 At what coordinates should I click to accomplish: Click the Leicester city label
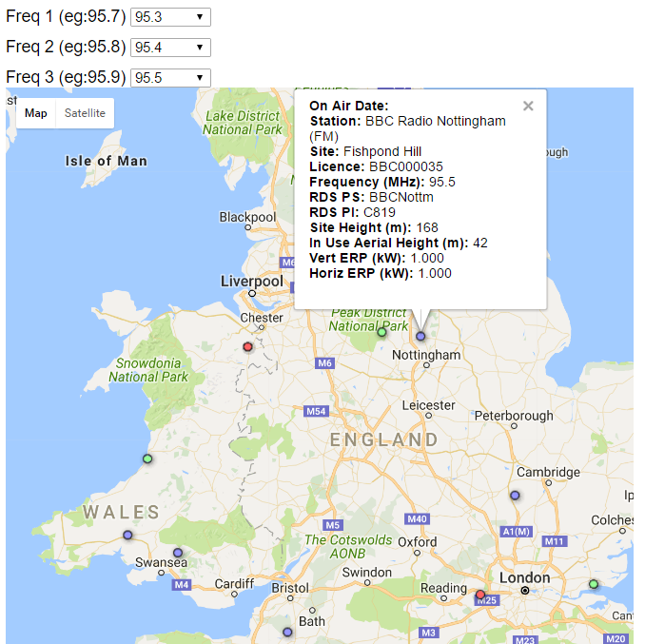pos(428,405)
